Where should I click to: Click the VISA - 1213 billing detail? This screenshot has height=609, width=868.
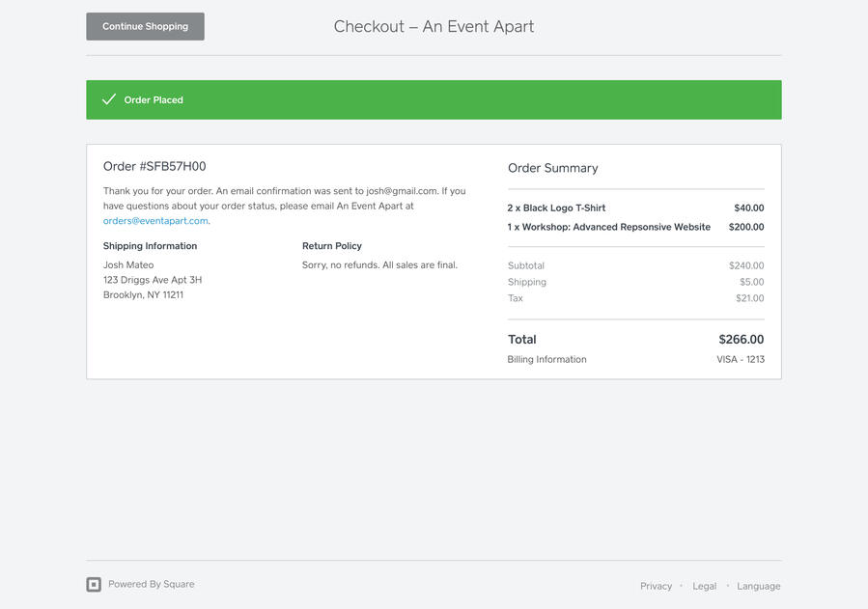[x=740, y=359]
